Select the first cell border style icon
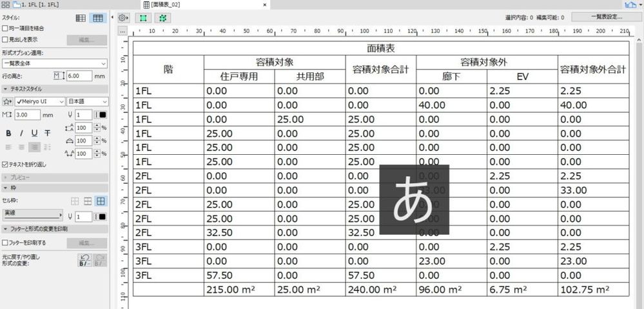This screenshot has width=644, height=309. (75, 201)
